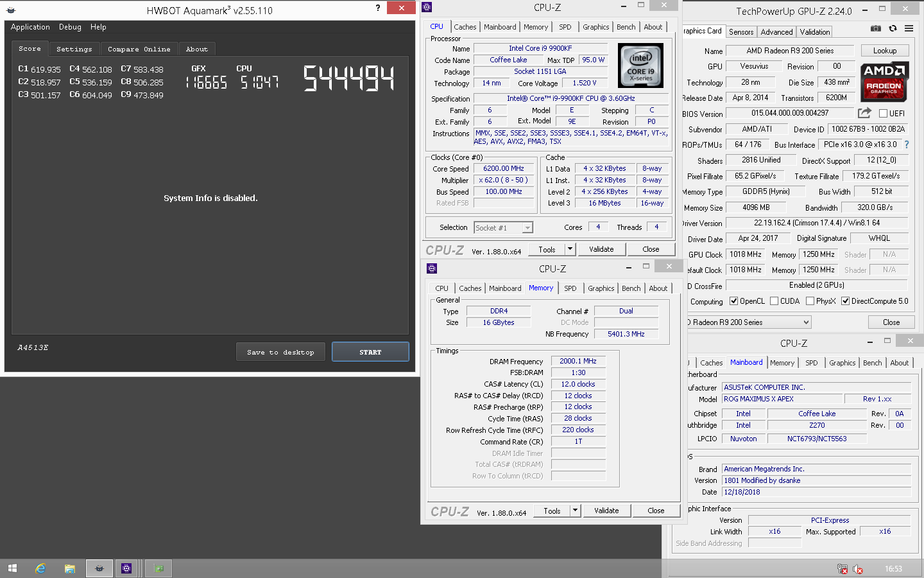The height and width of the screenshot is (578, 924).
Task: Open the Help menu in Aquamark
Action: (98, 27)
